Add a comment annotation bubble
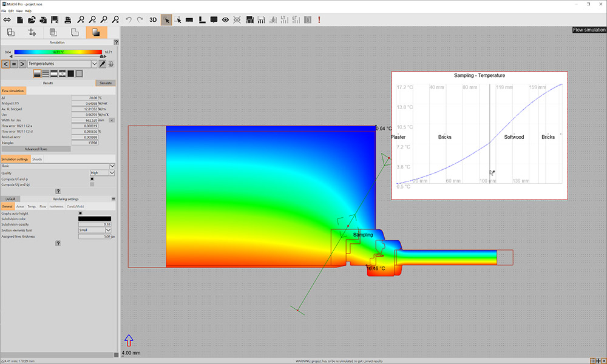 pyautogui.click(x=213, y=20)
